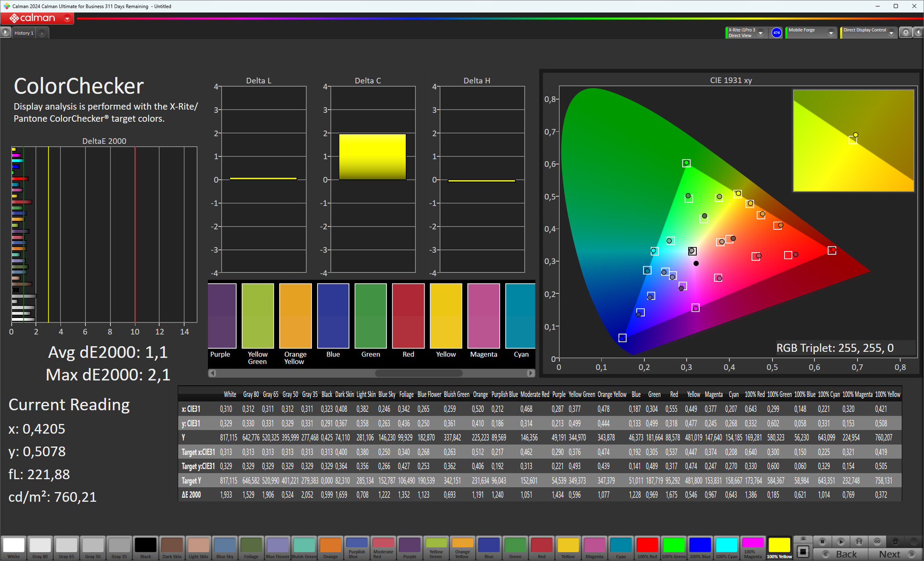This screenshot has height=561, width=924.
Task: Open the X-Rite i1Pro 3 meter dropdown
Action: tap(761, 33)
